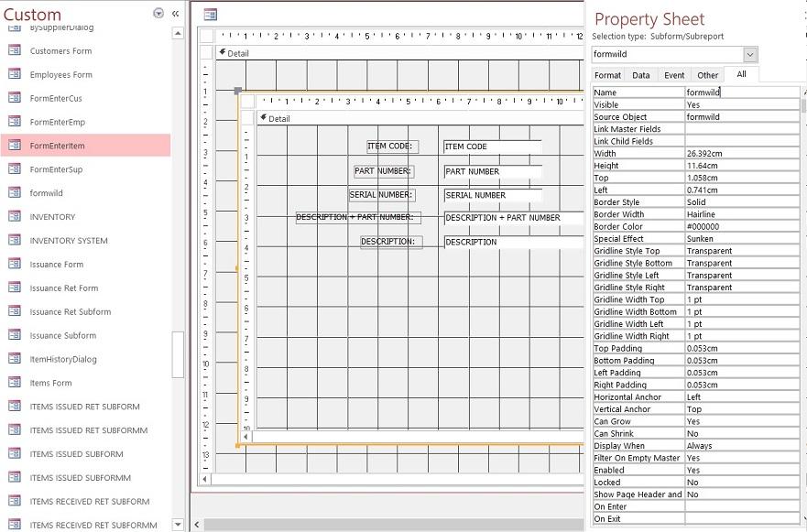Click the Link Child Fields value box
The height and width of the screenshot is (532, 807).
[x=742, y=141]
